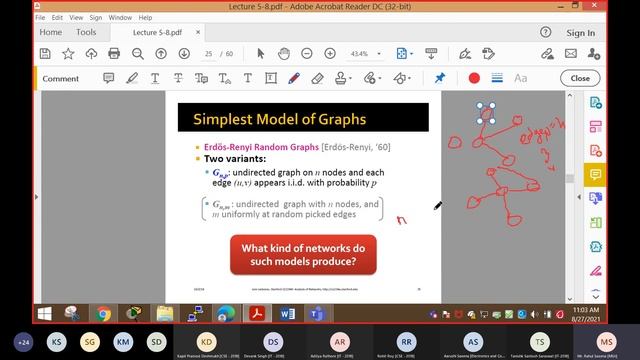Open the Sign menu
The height and width of the screenshot is (360, 640).
point(96,18)
